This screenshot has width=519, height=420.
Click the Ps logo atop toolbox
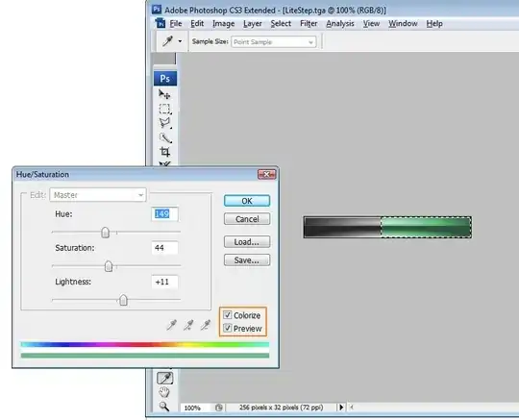(x=165, y=79)
